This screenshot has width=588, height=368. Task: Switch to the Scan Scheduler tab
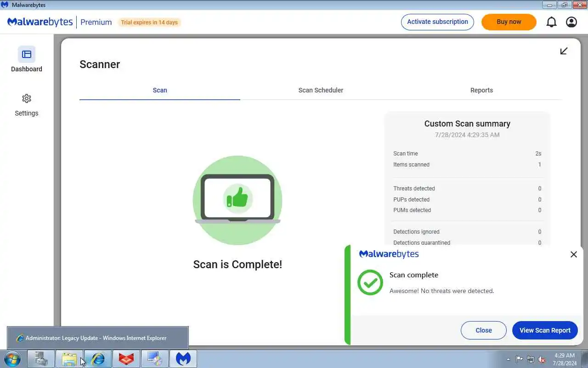[x=321, y=90]
